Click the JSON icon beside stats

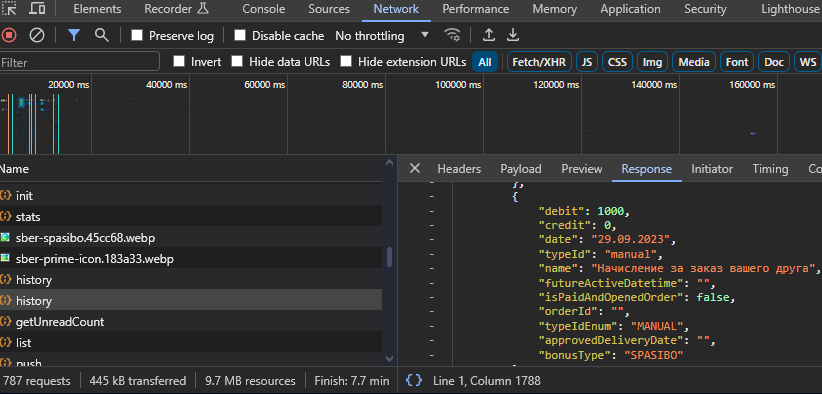point(6,216)
